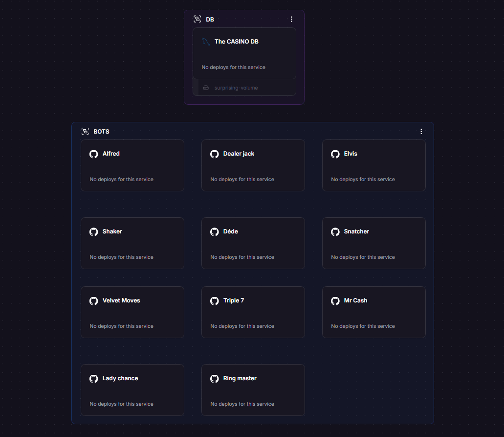
Task: Open the Déde service card
Action: pyautogui.click(x=253, y=243)
